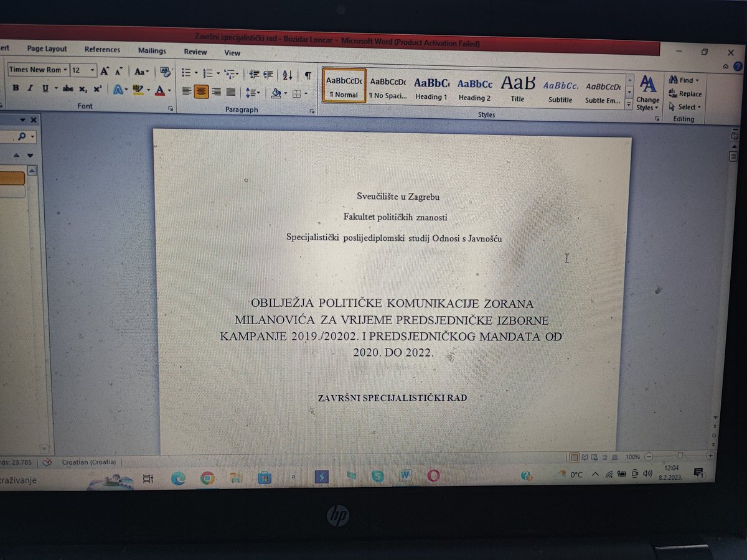Click the Zoom In plus button
Image resolution: width=747 pixels, height=560 pixels.
point(710,455)
